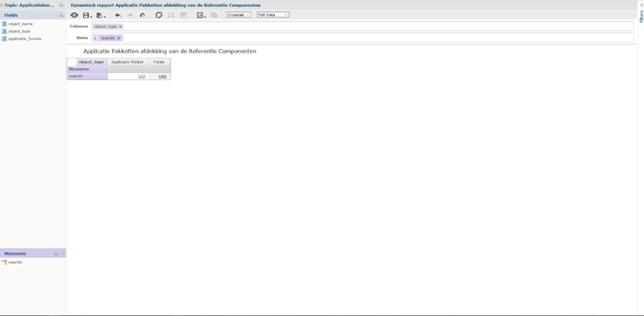Remove waarde from Rows
The width and height of the screenshot is (644, 316).
click(x=119, y=38)
